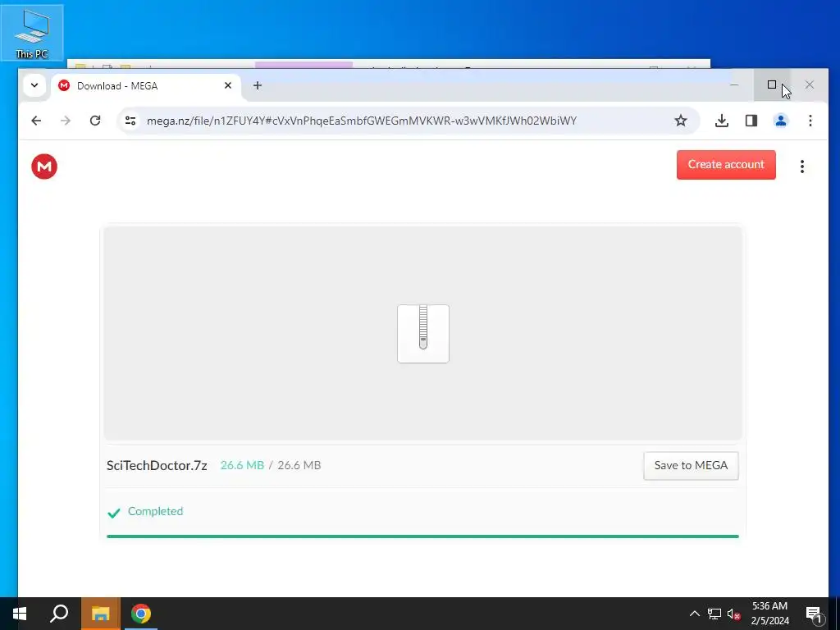The width and height of the screenshot is (840, 630).
Task: Click the green download progress bar
Action: pos(422,536)
